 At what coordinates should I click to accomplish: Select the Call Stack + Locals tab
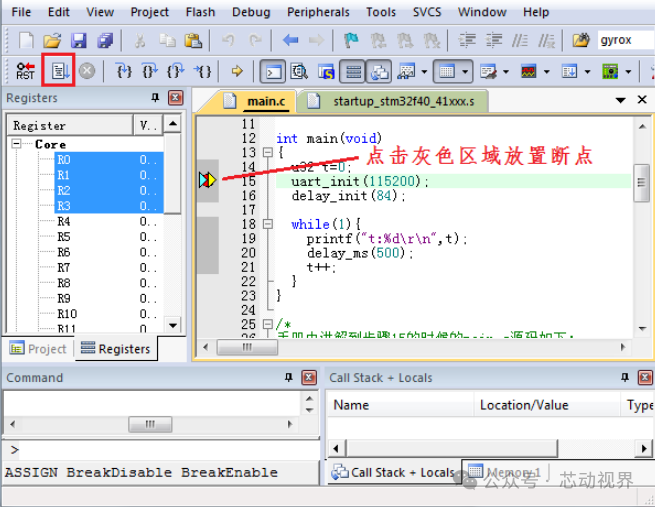pyautogui.click(x=394, y=472)
